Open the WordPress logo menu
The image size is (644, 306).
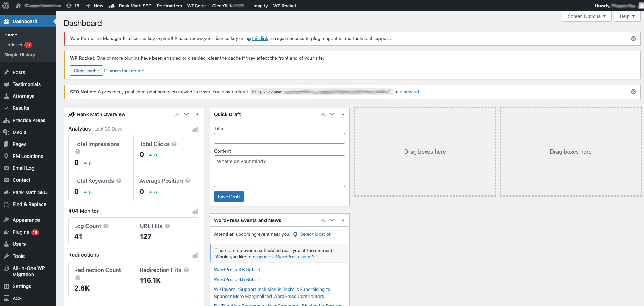pyautogui.click(x=6, y=6)
